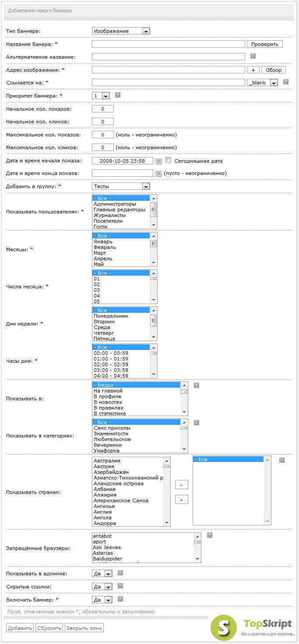The height and width of the screenshot is (644, 299).
Task: Show help next to _blank target dropdown
Action: click(286, 82)
